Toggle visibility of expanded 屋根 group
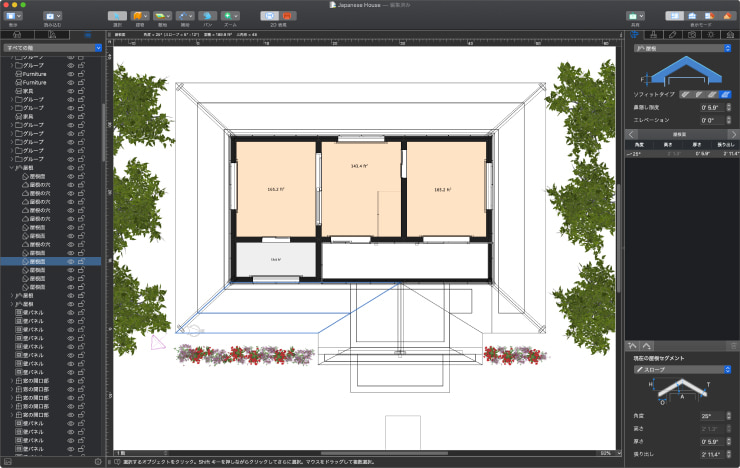Viewport: 740px width, 468px height. point(71,167)
